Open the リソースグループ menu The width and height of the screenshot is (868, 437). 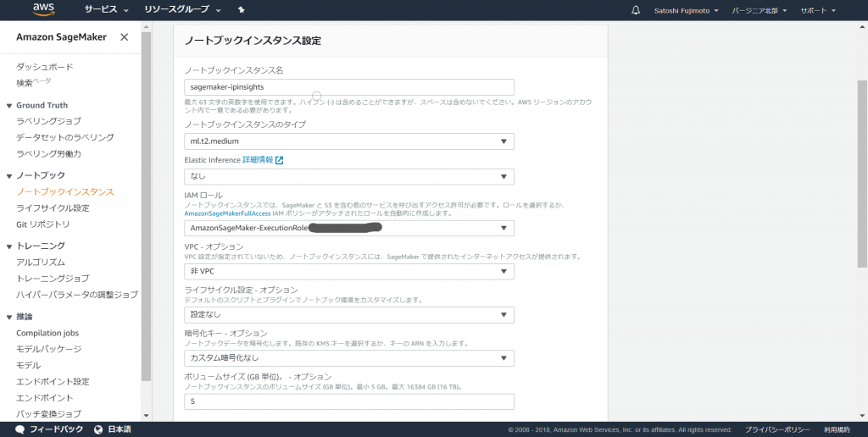tap(182, 10)
